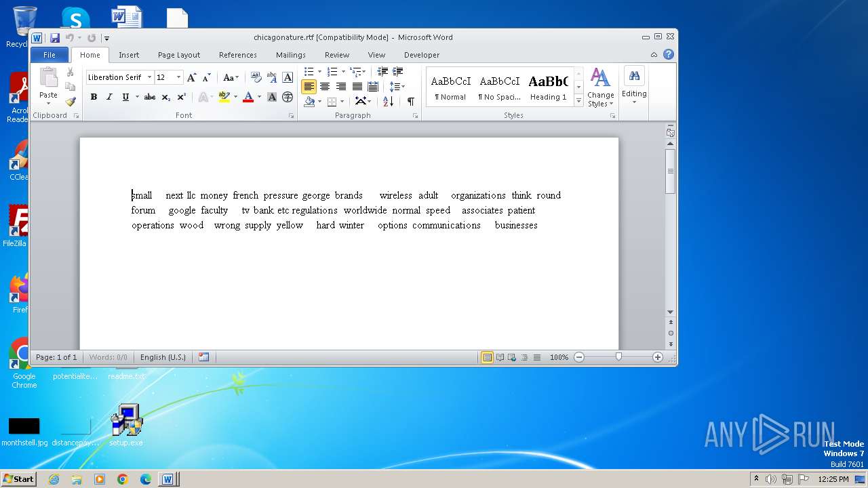
Task: Click the Zoom In plus button
Action: tap(657, 357)
